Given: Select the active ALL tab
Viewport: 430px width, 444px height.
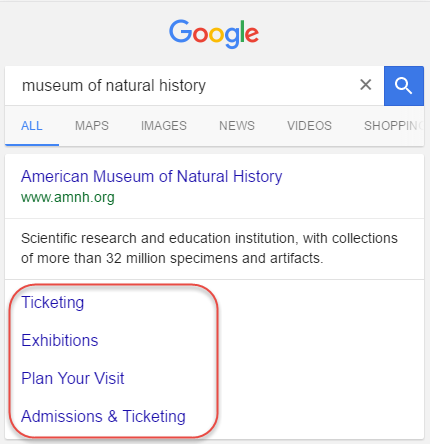Looking at the screenshot, I should click(x=32, y=126).
